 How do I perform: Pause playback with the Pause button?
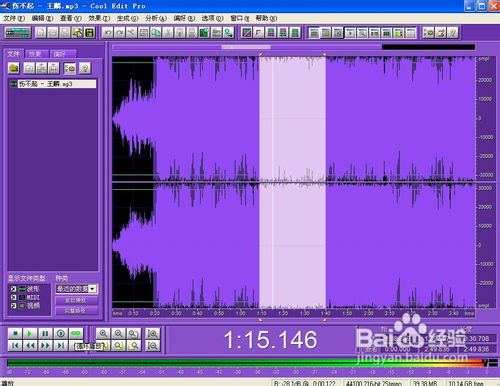coord(45,333)
